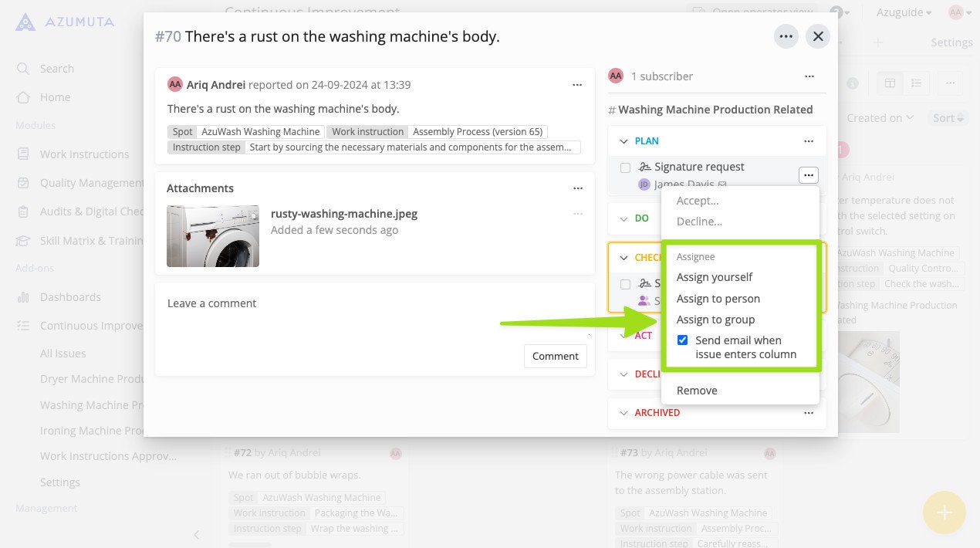Select Assign to person from the menu

(x=718, y=298)
